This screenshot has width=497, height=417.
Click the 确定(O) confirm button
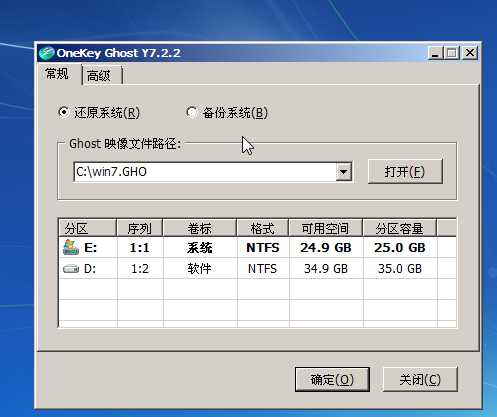[x=332, y=380]
